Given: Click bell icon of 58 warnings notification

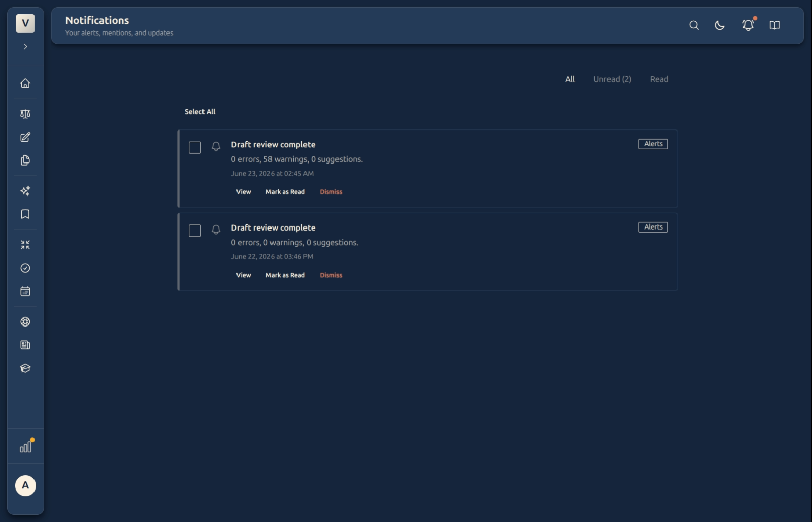Looking at the screenshot, I should (216, 146).
